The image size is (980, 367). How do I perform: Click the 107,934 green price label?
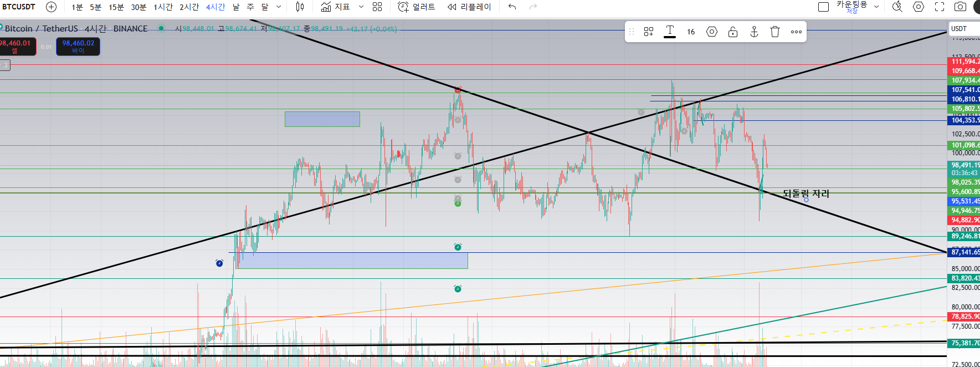coord(964,80)
